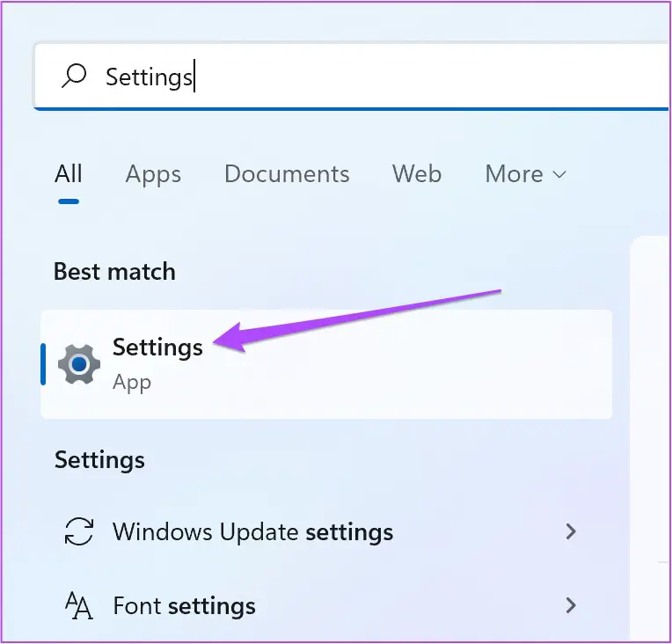The height and width of the screenshot is (644, 672).
Task: Switch to the All tab
Action: point(69,174)
